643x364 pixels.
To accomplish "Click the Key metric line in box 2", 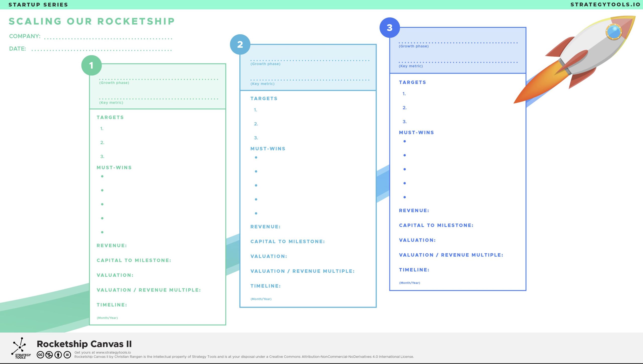I will (310, 80).
